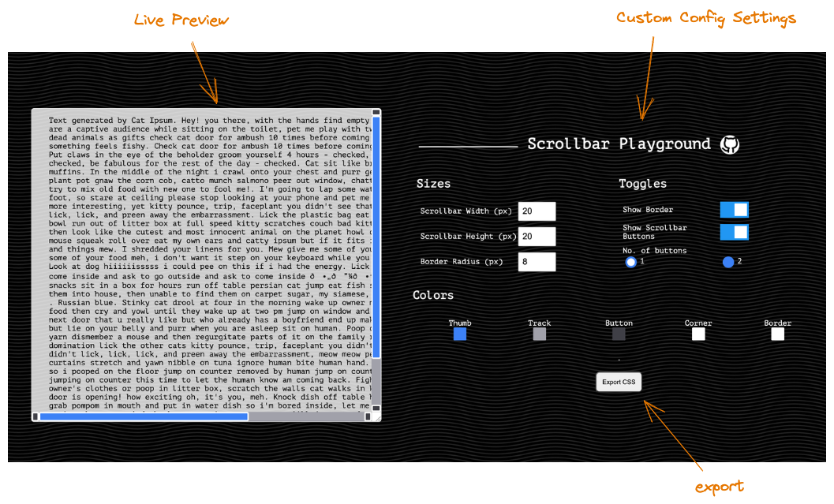Click the Button color swatch

(619, 334)
